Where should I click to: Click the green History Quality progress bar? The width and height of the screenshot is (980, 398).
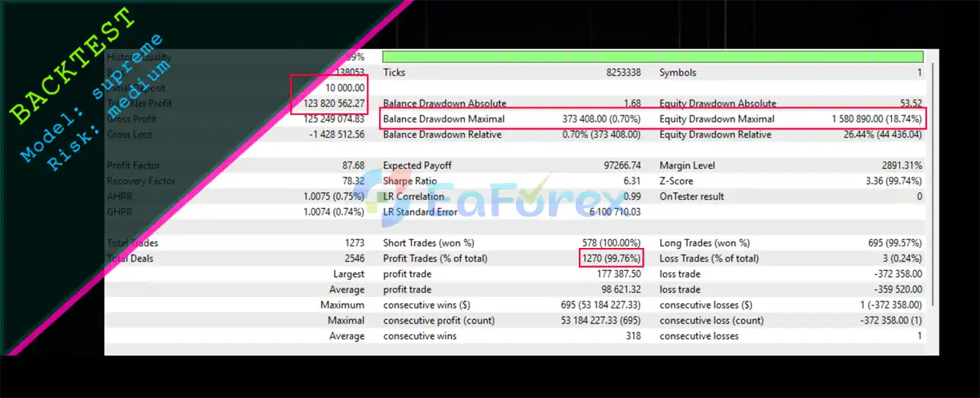pyautogui.click(x=652, y=57)
